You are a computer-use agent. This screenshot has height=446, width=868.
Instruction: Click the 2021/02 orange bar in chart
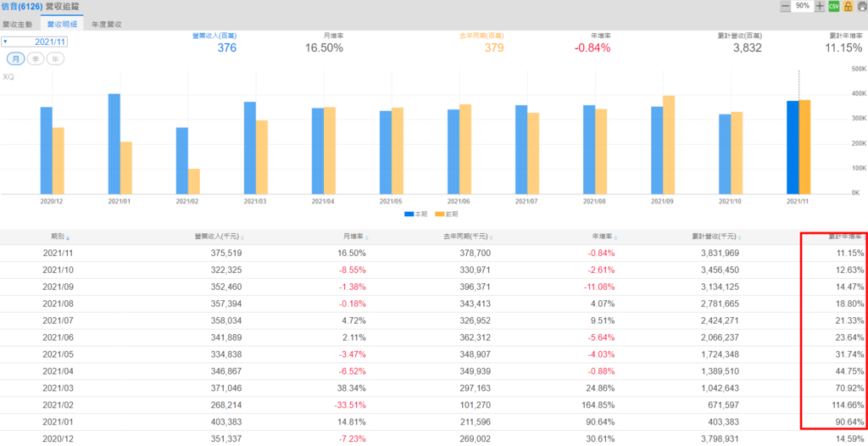pyautogui.click(x=193, y=181)
